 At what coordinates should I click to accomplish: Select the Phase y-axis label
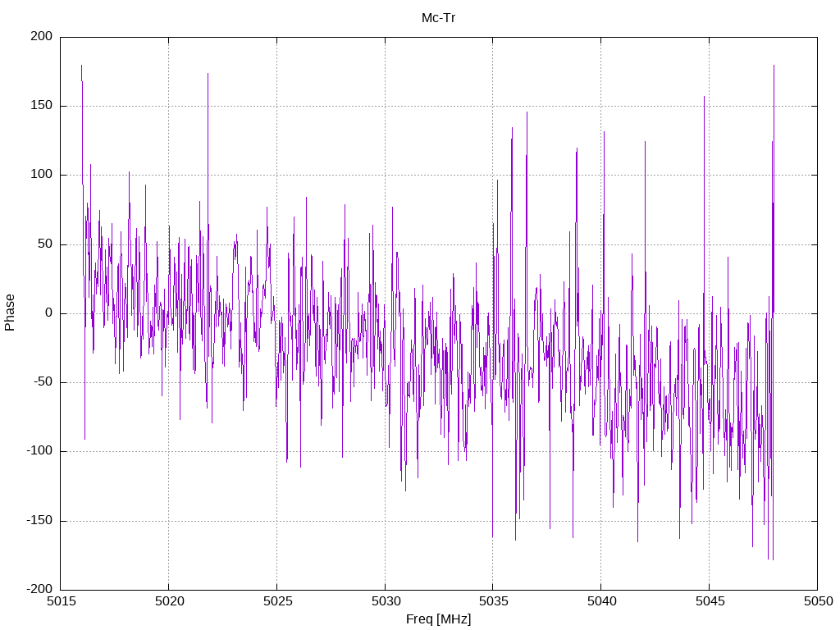10,313
